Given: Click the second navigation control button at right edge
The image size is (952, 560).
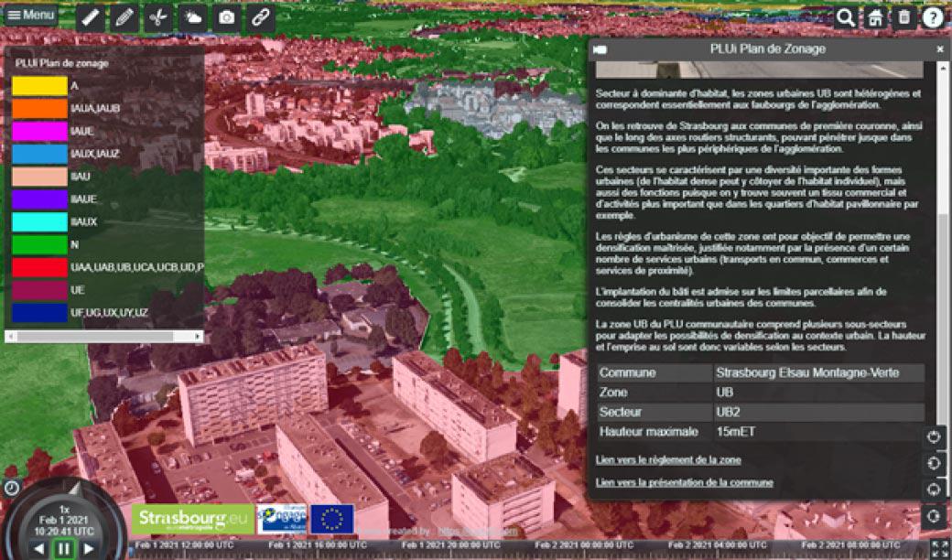Looking at the screenshot, I should pyautogui.click(x=934, y=464).
